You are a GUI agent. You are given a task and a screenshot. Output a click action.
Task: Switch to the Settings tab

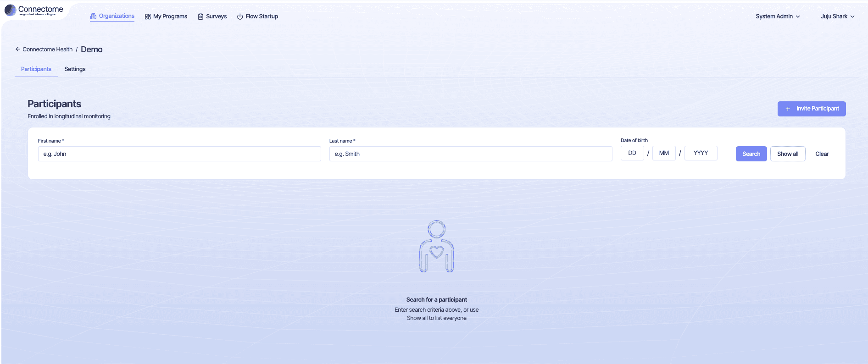[x=75, y=69]
